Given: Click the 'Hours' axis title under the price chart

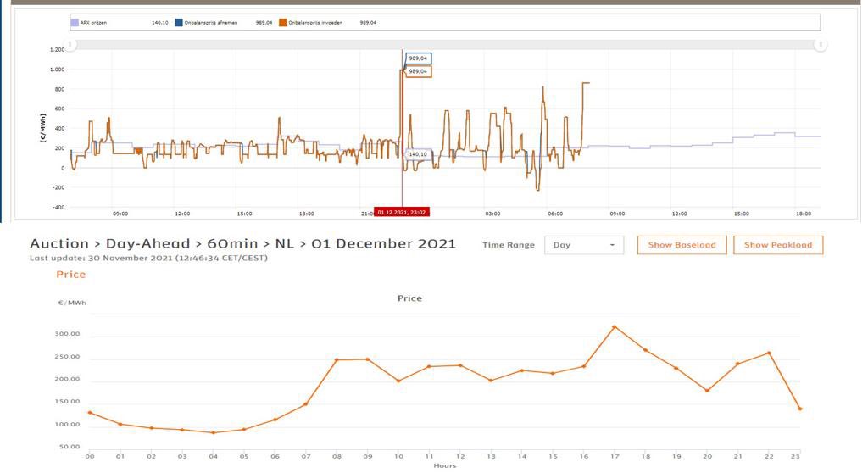Looking at the screenshot, I should tap(445, 466).
